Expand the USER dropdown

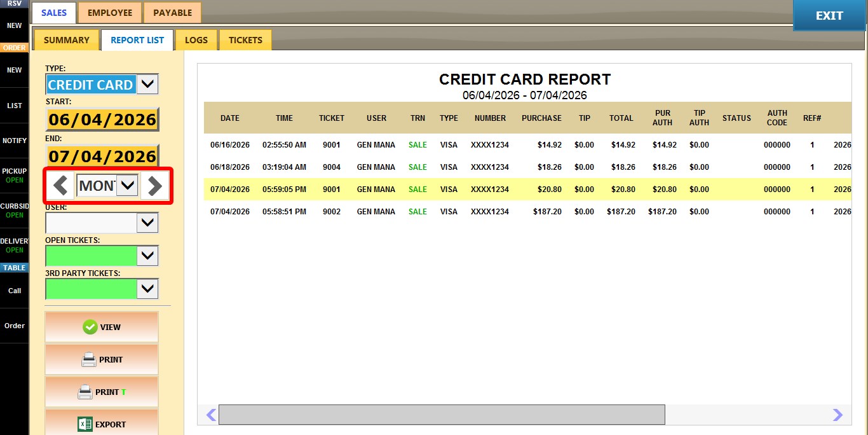coord(147,223)
